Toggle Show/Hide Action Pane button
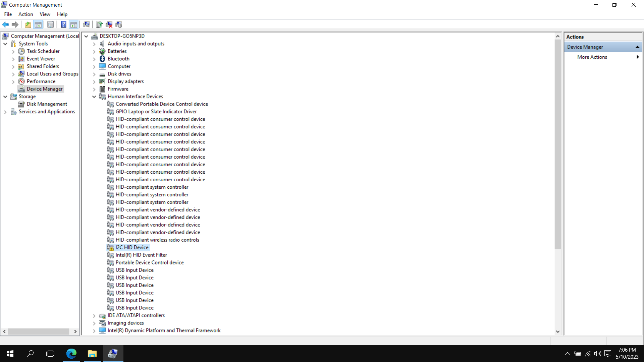Screen dimensions: 644x362 pos(74,24)
